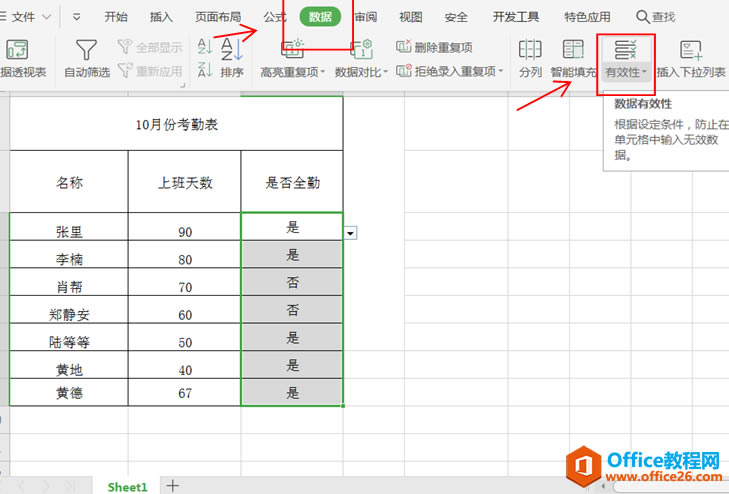
Task: Select the cell with value 90
Action: (185, 227)
